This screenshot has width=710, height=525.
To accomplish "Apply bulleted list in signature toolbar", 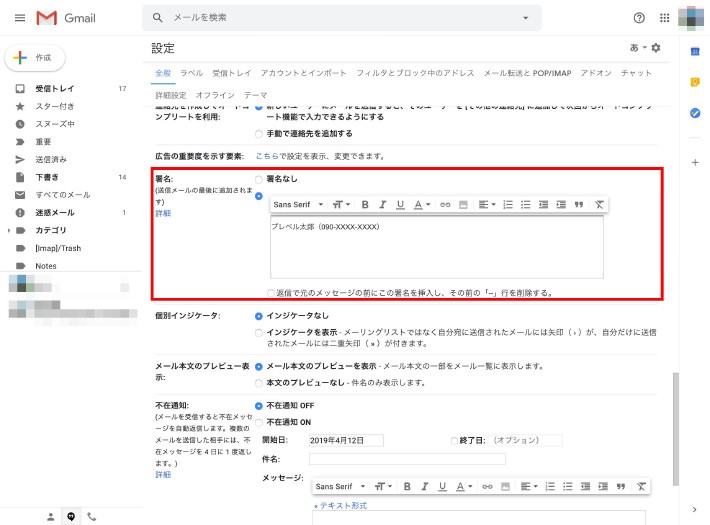I will tap(526, 205).
